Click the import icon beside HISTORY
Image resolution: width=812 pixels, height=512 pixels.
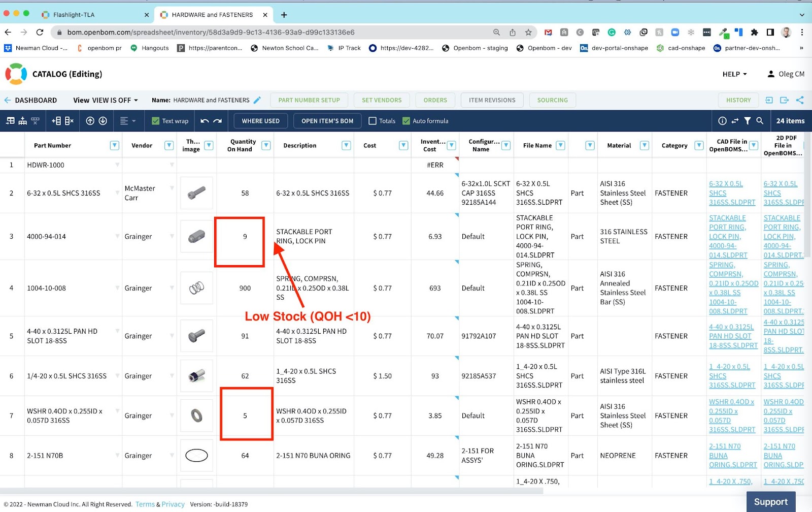769,100
